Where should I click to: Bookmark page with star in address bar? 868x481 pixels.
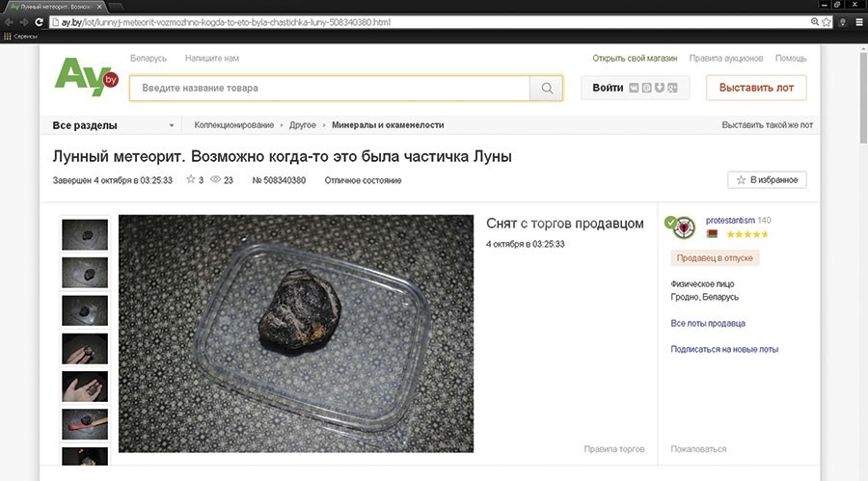(827, 22)
